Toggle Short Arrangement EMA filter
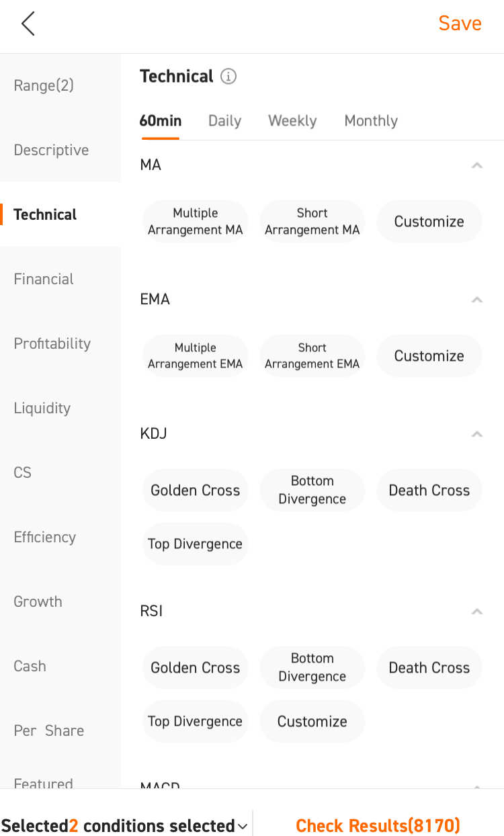 tap(312, 356)
